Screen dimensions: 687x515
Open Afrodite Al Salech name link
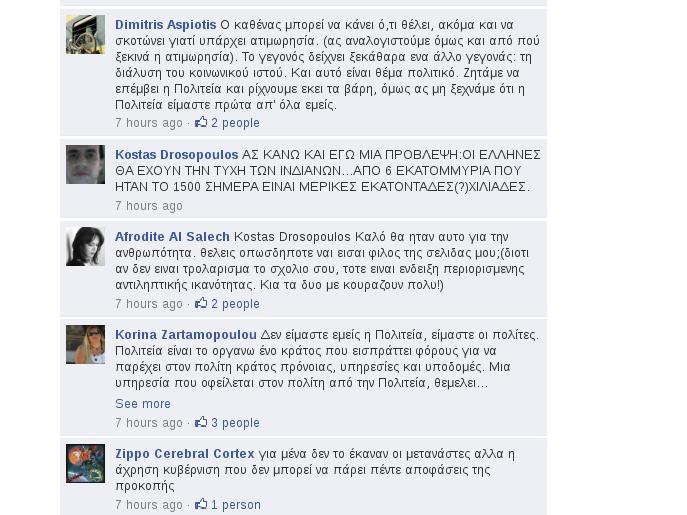tap(172, 237)
